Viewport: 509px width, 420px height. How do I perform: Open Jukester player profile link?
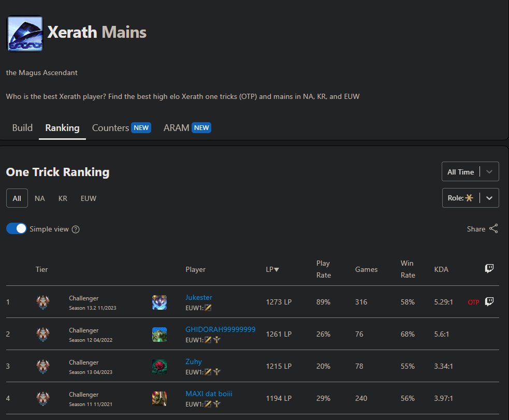tap(199, 297)
